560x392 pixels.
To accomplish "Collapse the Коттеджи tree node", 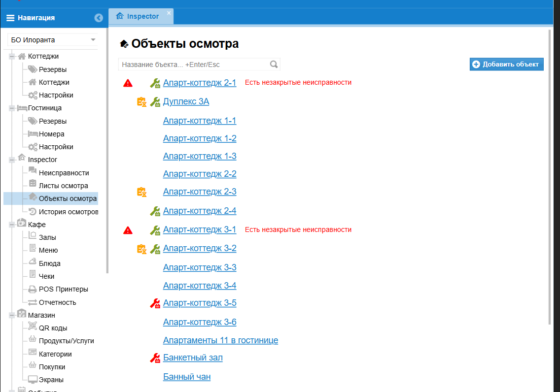I will pyautogui.click(x=12, y=56).
